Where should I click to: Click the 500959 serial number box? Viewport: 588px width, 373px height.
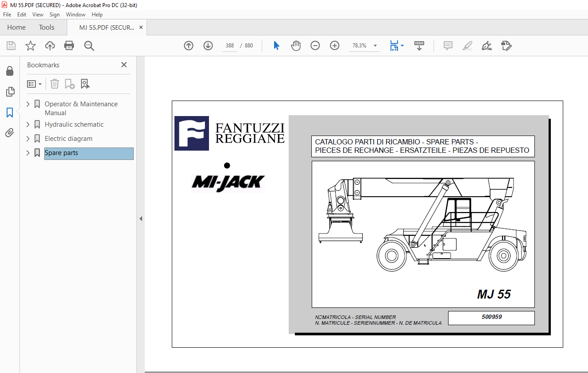coord(491,318)
